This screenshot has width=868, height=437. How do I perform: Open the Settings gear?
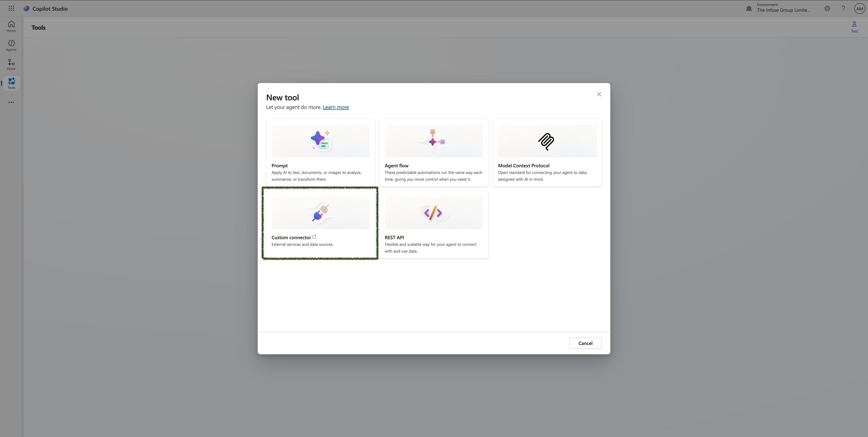(x=827, y=8)
